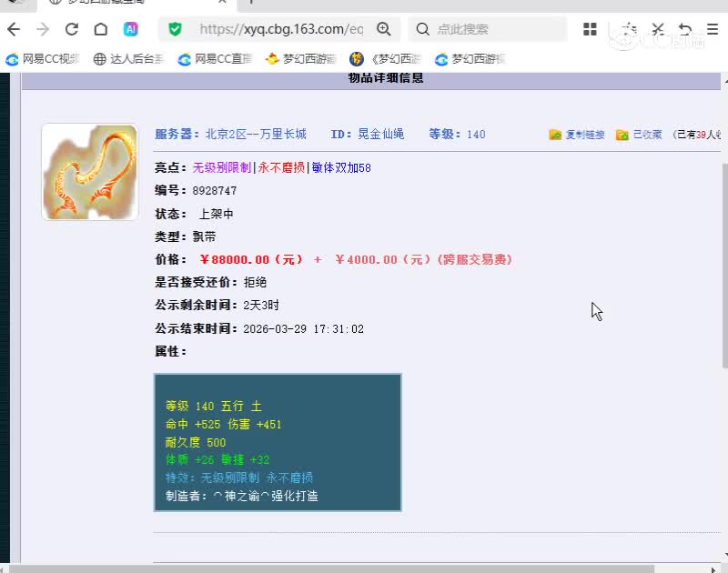Image resolution: width=728 pixels, height=573 pixels.
Task: Click server name 北京2区--万里长城
Action: (x=256, y=134)
